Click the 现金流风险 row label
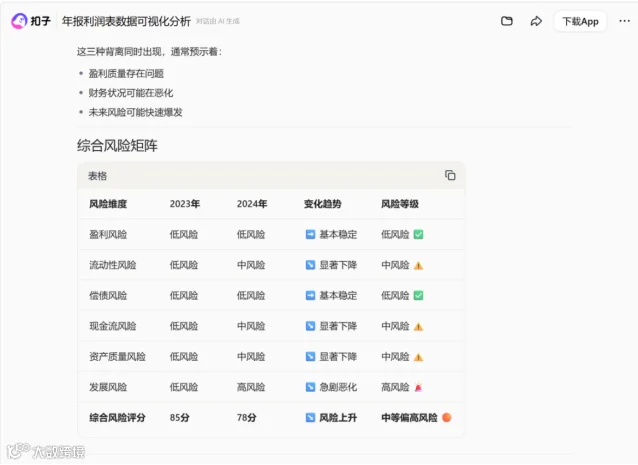638x465 pixels. (x=113, y=326)
